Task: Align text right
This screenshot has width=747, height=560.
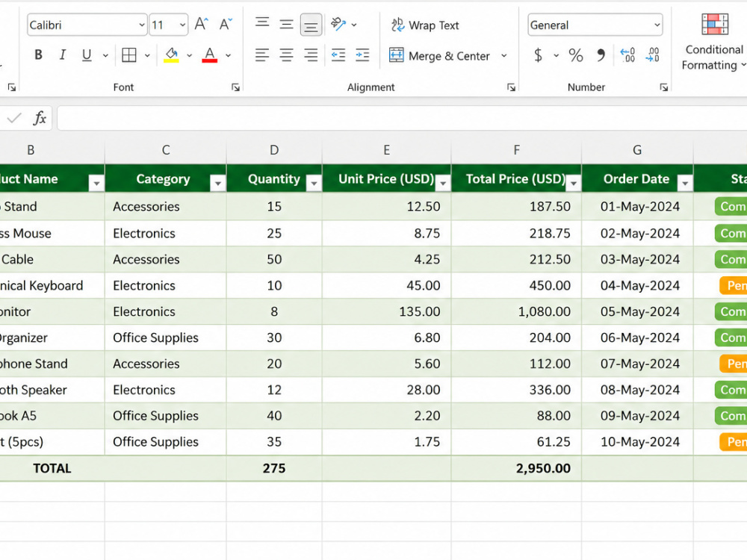Action: tap(311, 55)
